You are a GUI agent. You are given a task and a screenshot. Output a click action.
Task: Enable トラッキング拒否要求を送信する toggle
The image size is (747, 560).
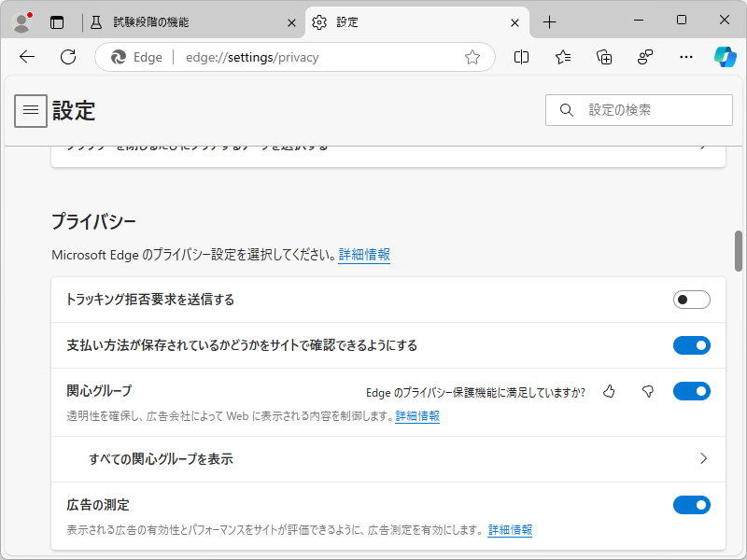click(692, 299)
